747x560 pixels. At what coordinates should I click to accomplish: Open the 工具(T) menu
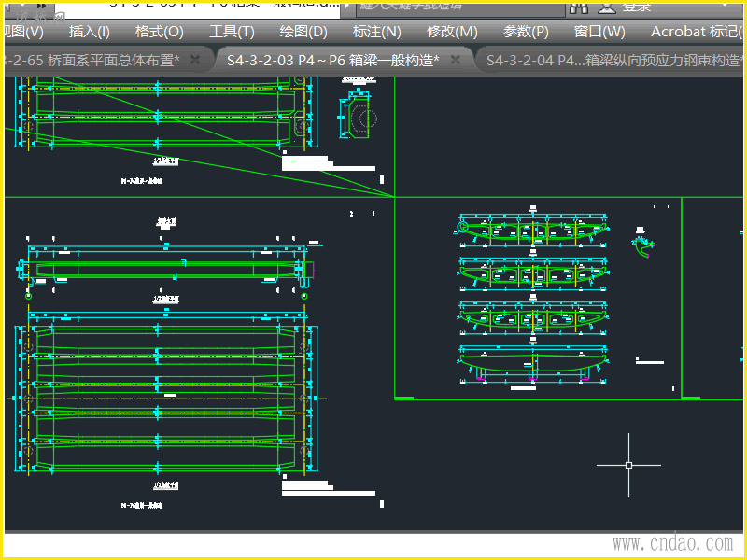(232, 32)
